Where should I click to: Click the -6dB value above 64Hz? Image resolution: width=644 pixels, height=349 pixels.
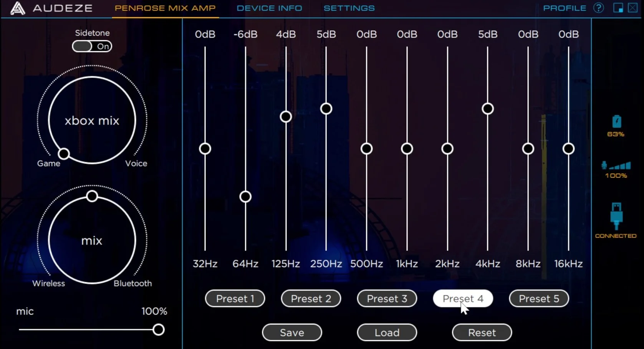point(245,35)
